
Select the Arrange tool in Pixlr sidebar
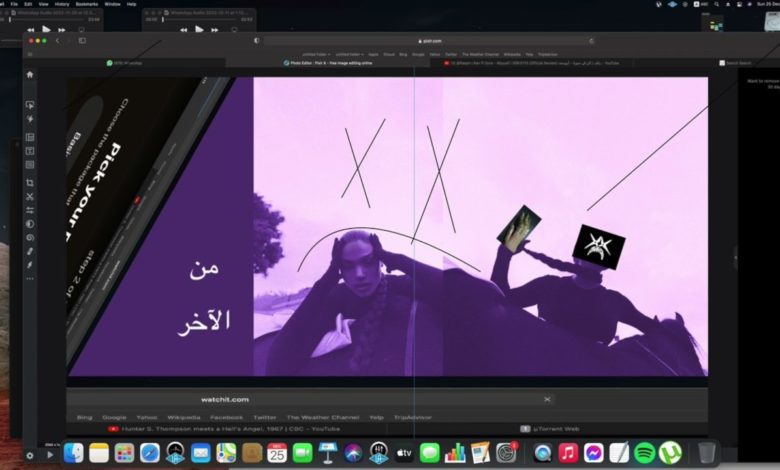tap(30, 105)
